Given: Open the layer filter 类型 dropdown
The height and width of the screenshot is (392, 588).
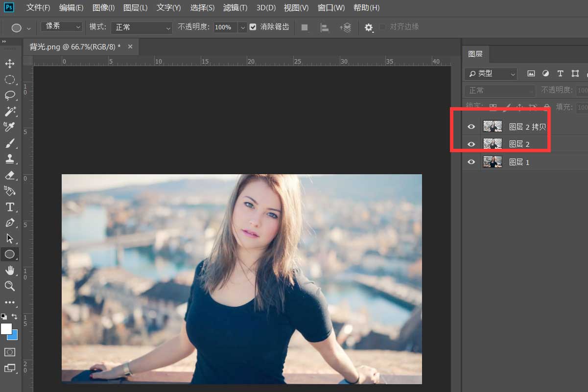Looking at the screenshot, I should [490, 73].
